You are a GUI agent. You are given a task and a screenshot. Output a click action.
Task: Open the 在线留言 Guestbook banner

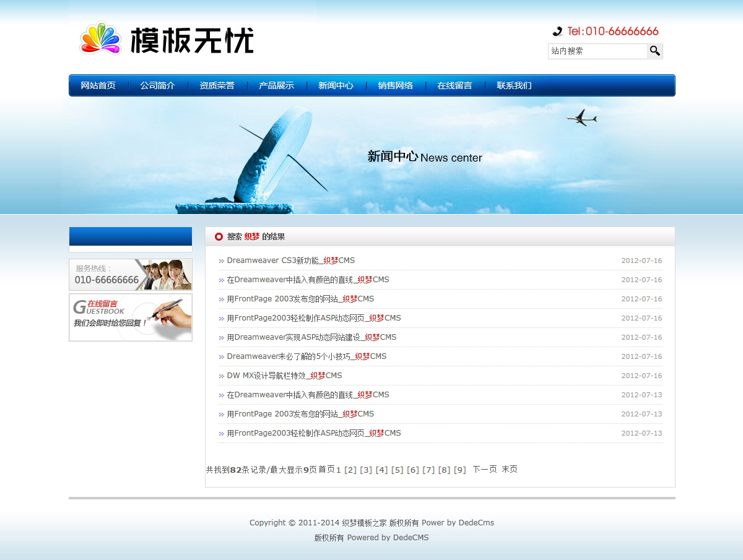click(x=130, y=317)
